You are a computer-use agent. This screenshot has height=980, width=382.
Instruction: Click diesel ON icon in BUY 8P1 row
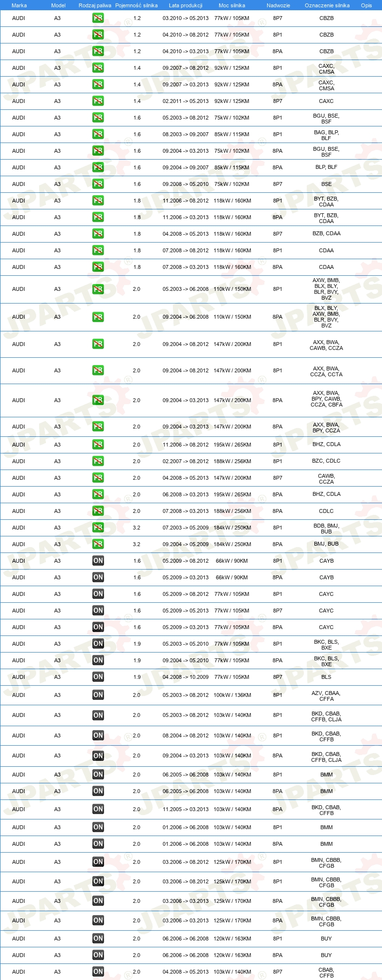[x=98, y=939]
